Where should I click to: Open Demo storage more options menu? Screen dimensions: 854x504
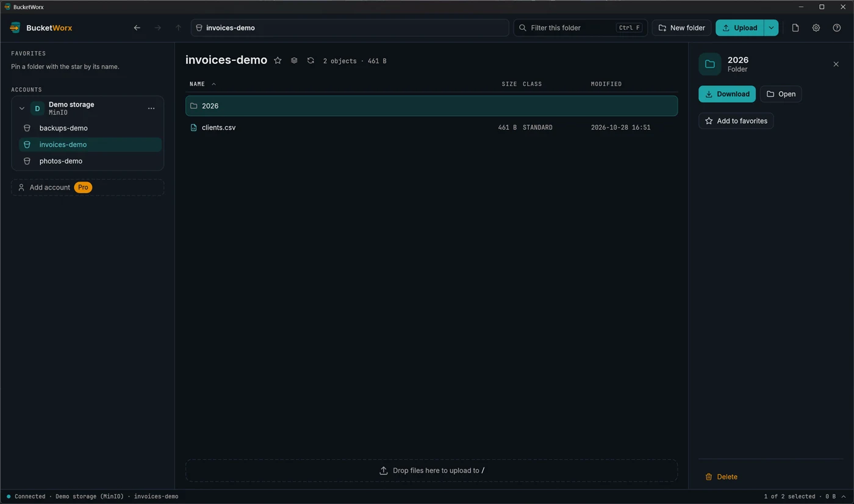151,108
